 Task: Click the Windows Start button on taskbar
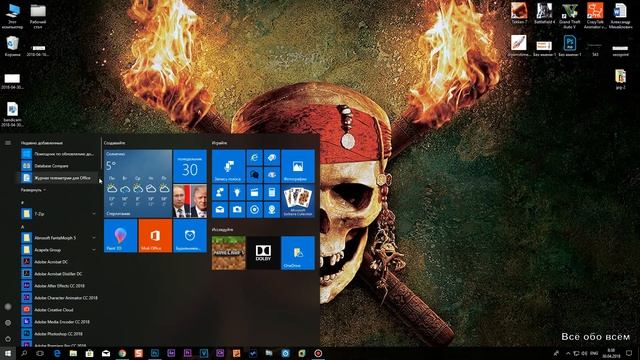tap(8, 353)
